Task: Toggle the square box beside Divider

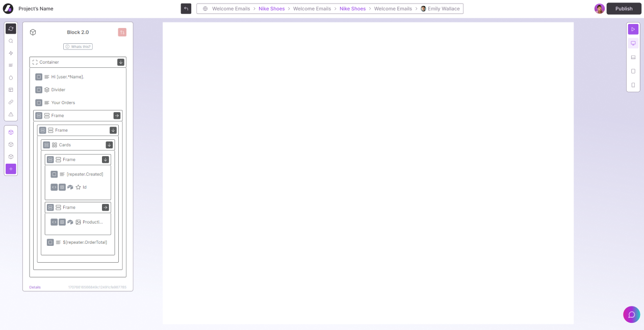Action: (39, 90)
